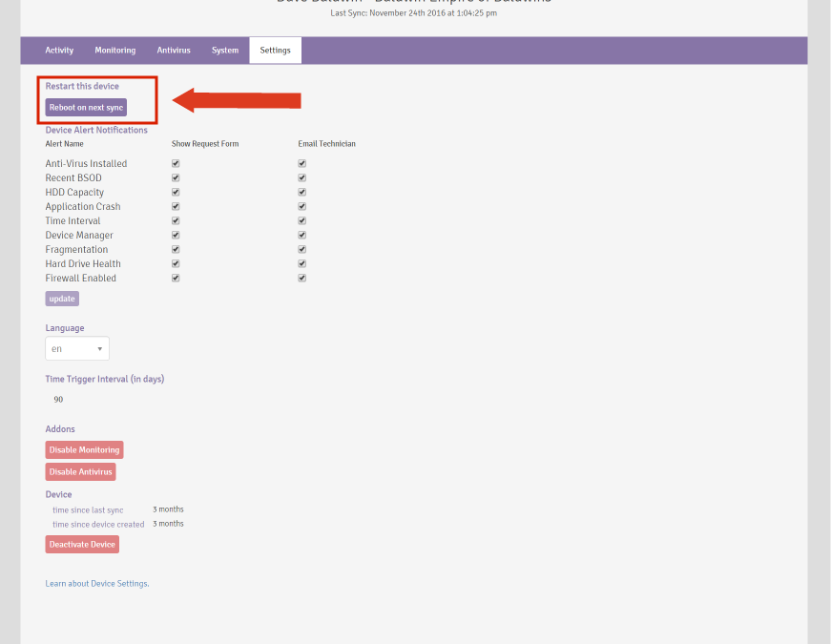
Task: Toggle Fragmentation Show Request Form checkbox
Action: coord(176,250)
